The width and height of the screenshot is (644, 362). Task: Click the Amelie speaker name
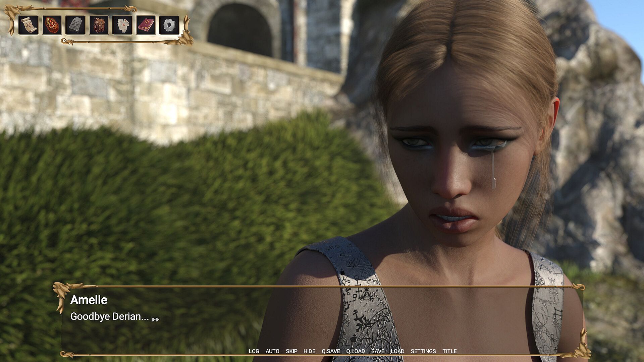coord(89,300)
